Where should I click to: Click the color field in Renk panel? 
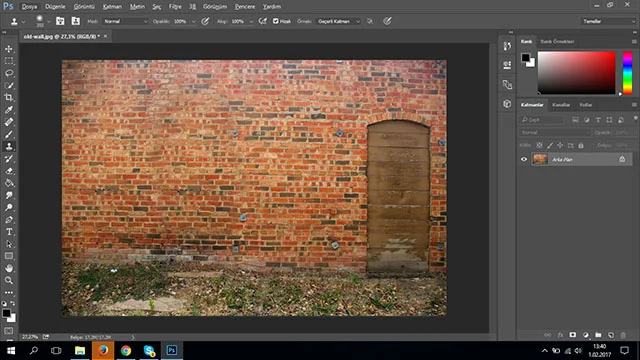576,73
